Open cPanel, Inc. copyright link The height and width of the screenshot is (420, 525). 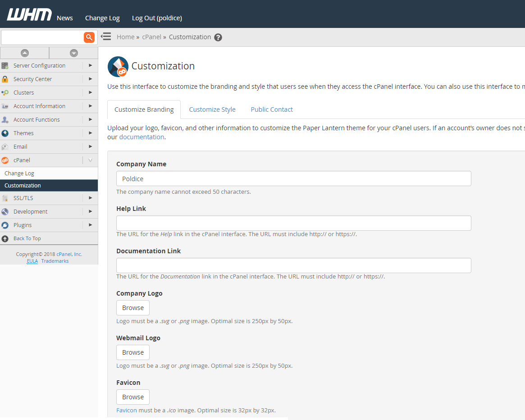[x=69, y=254]
